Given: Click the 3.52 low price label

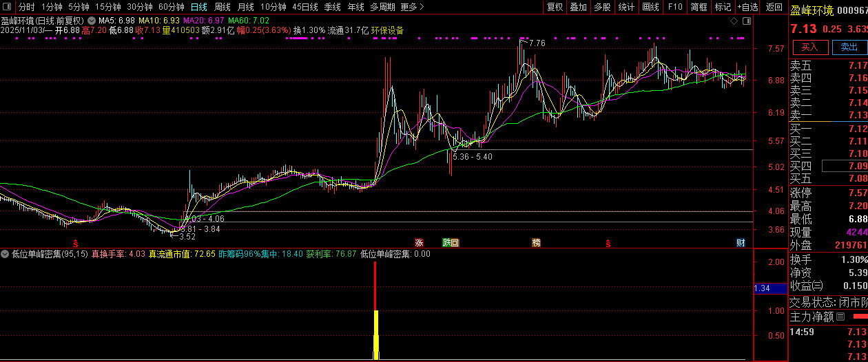Looking at the screenshot, I should pos(187,236).
